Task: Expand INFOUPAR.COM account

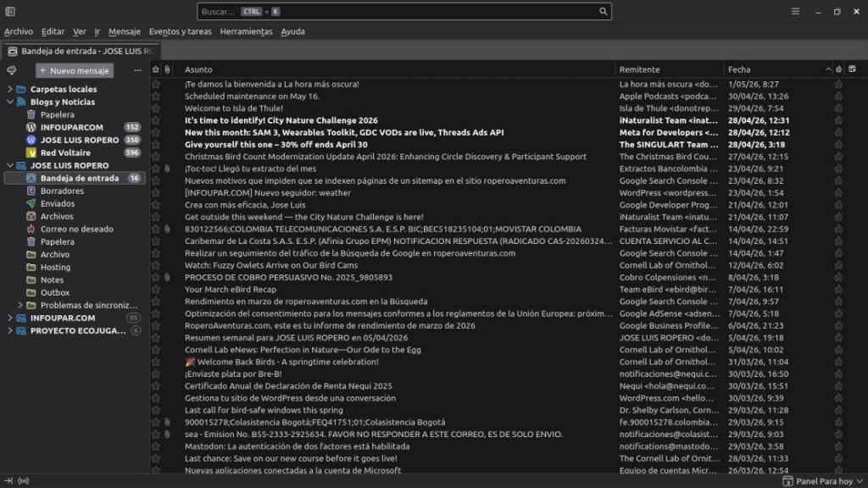Action: tap(9, 319)
